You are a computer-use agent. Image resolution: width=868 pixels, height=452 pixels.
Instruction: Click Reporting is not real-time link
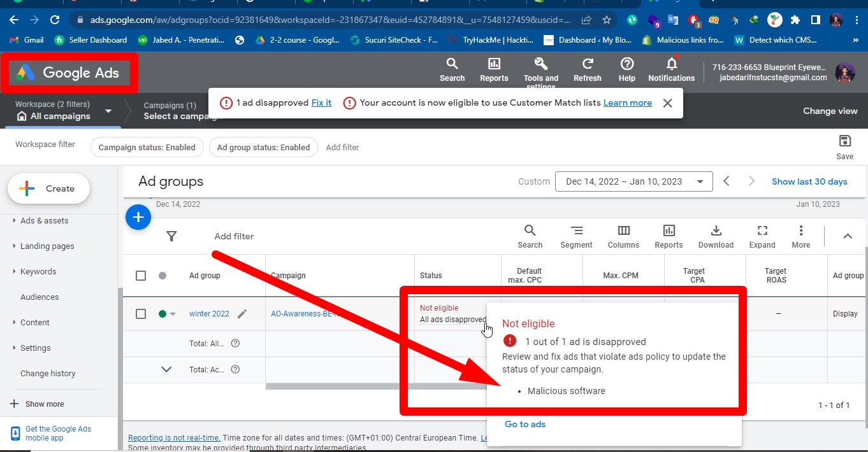click(174, 438)
